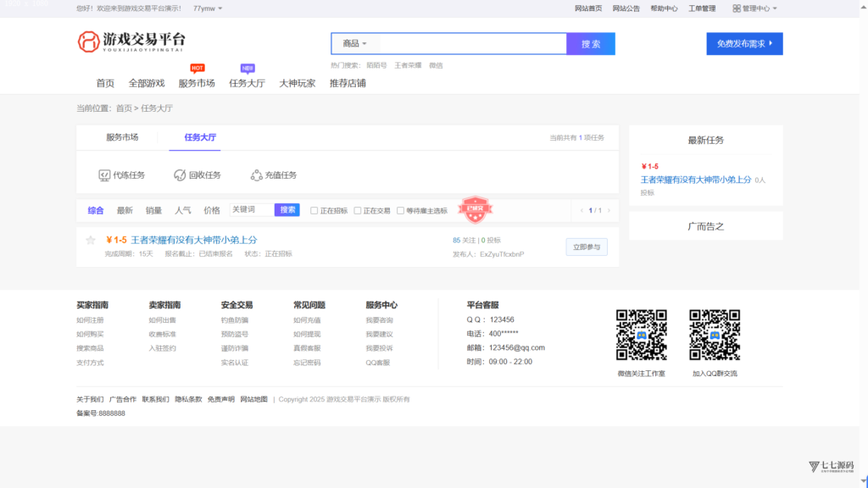Expand the 77ymw account dropdown

208,8
